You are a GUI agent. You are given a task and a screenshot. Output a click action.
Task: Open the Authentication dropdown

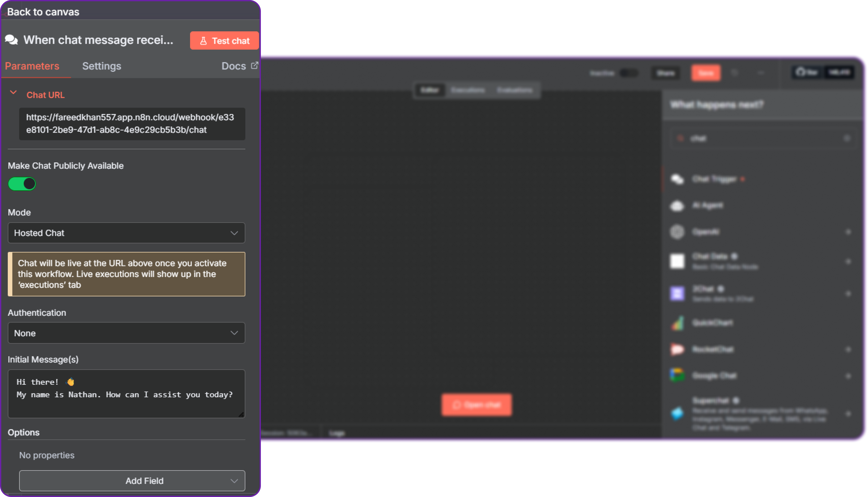(x=126, y=333)
